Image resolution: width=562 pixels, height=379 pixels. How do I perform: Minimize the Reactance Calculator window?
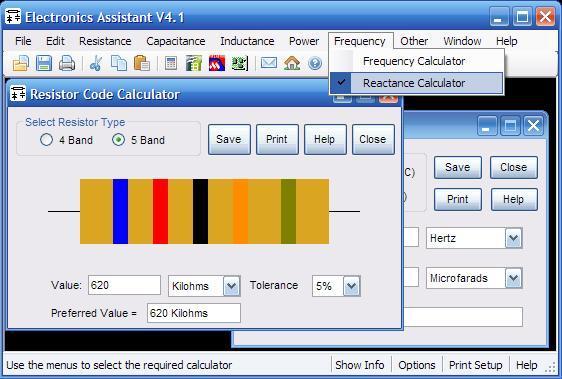coord(487,125)
